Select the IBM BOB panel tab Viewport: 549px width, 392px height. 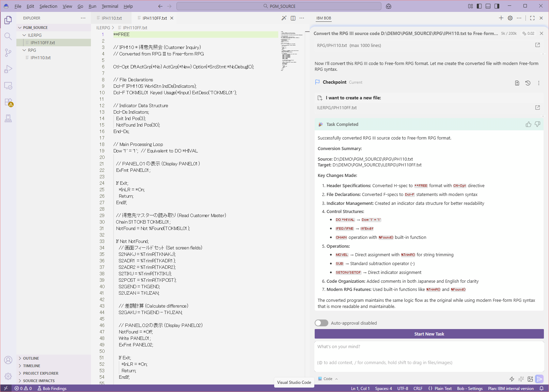click(x=324, y=18)
